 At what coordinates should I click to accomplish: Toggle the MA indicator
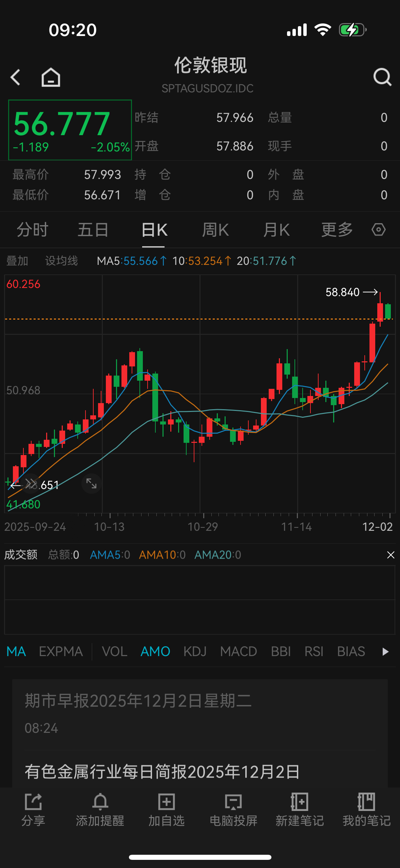16,651
